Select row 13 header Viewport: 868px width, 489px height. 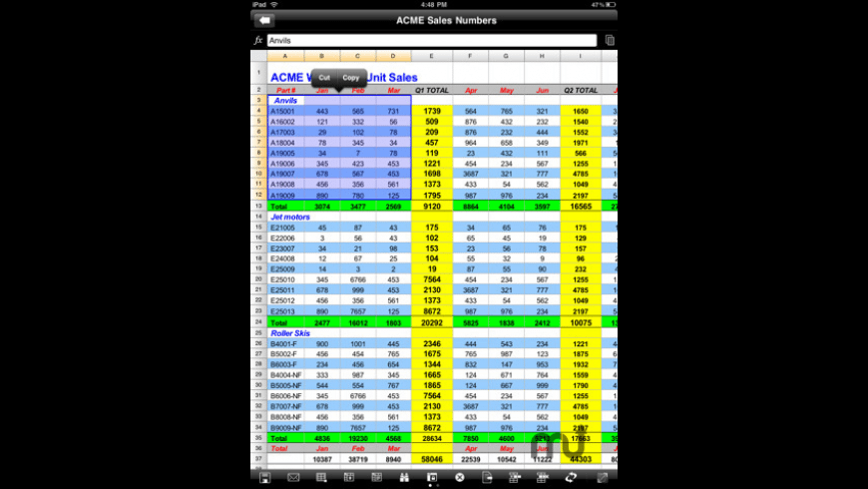258,206
